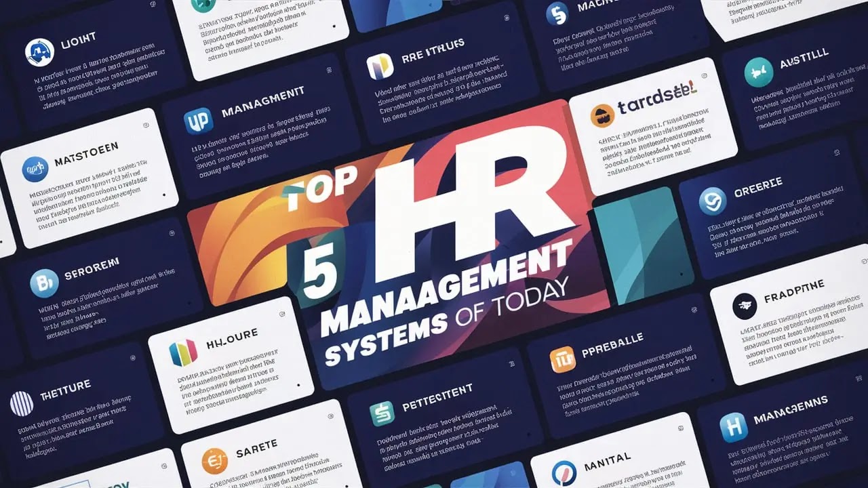The height and width of the screenshot is (488, 868).
Task: Click the blue round icon beside MATSTOEEN
Action: 35,169
